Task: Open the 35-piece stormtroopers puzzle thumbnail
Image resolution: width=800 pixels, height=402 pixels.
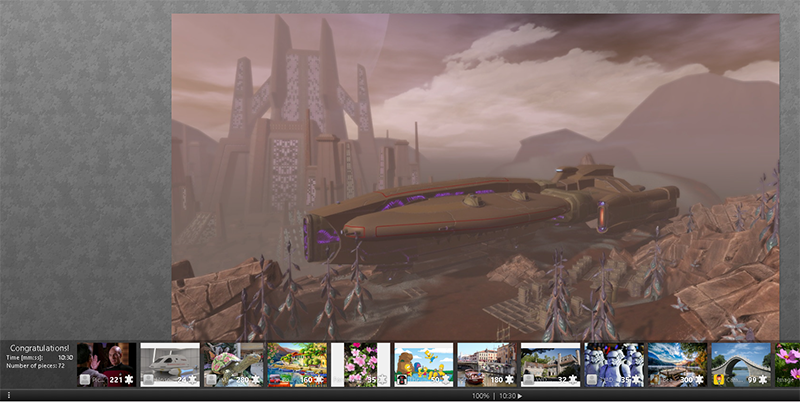Action: point(614,364)
